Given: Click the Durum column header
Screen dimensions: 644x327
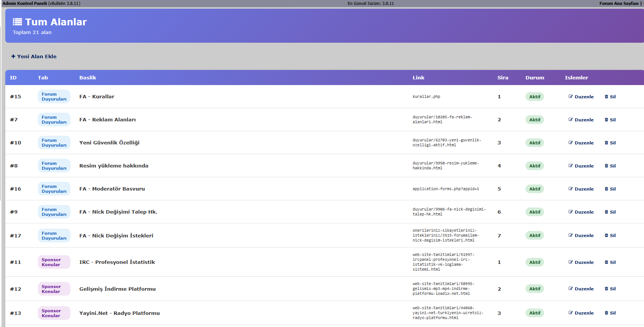Looking at the screenshot, I should point(535,77).
